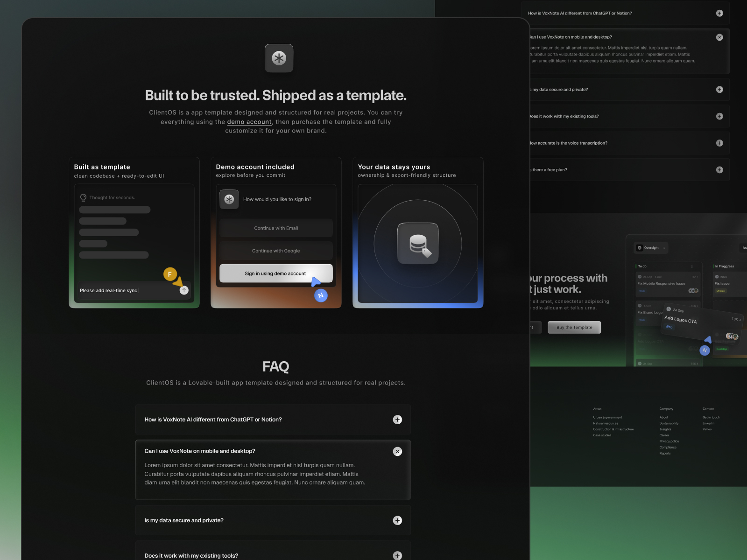Click the In Proggress column header
Viewport: 747px width, 560px height.
[x=724, y=266]
